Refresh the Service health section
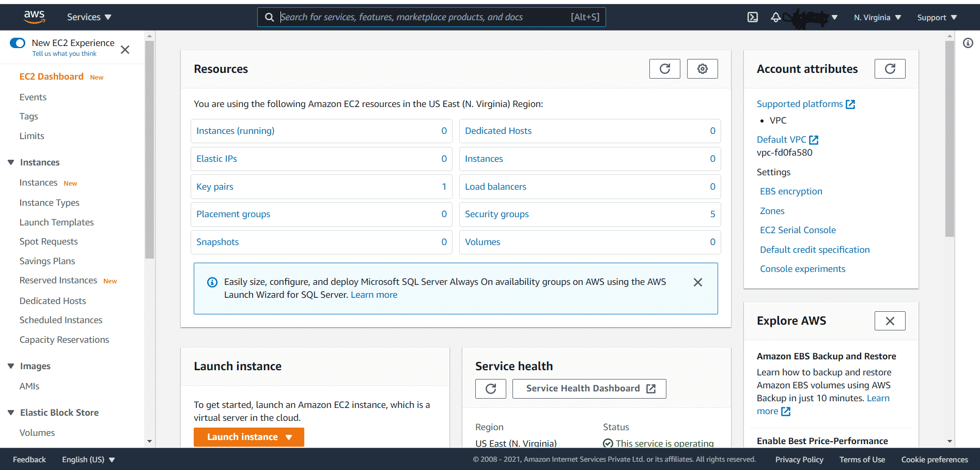 491,389
